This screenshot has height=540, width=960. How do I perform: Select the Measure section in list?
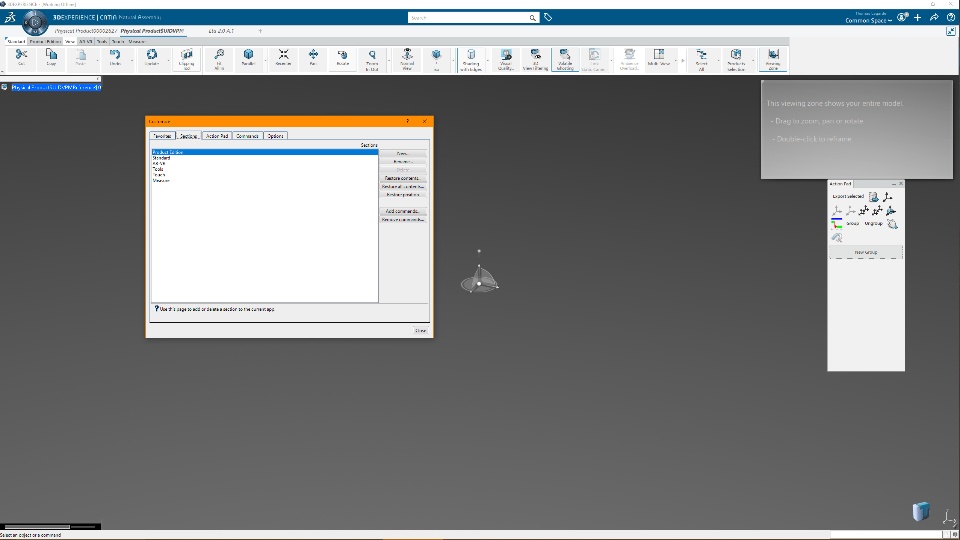click(x=264, y=181)
